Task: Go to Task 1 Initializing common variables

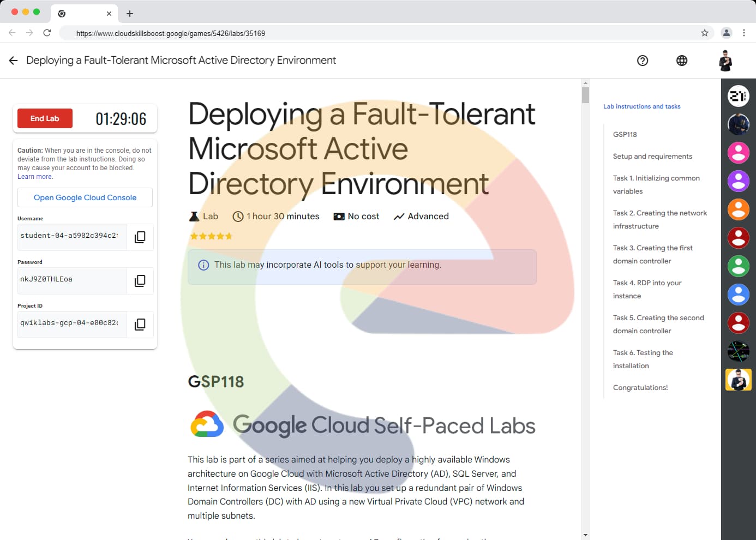Action: [656, 184]
